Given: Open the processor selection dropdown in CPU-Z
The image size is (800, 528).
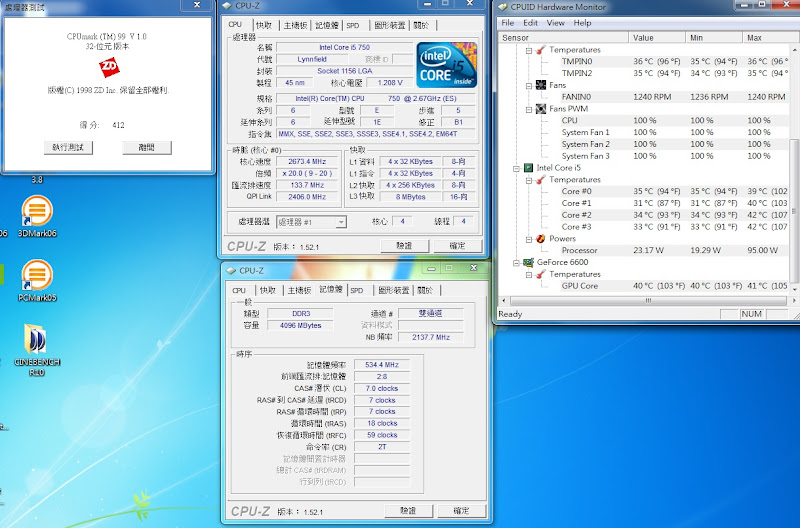Looking at the screenshot, I should point(341,222).
